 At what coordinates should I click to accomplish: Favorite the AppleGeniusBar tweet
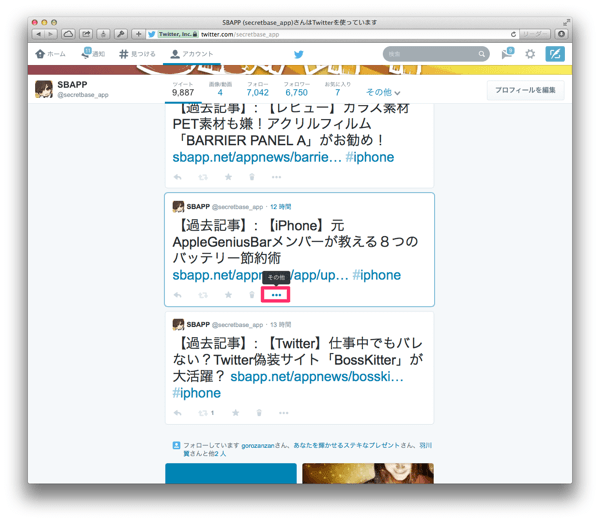[228, 295]
